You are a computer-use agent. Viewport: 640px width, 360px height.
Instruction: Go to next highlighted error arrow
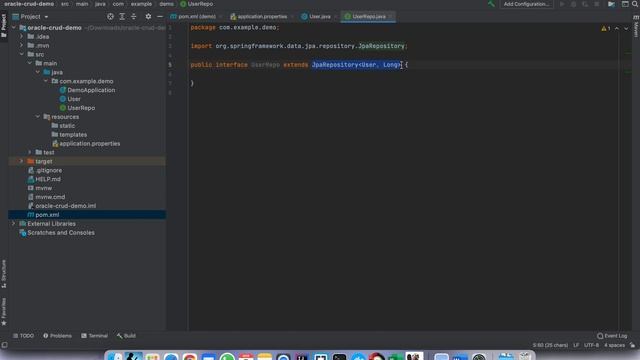coord(626,28)
